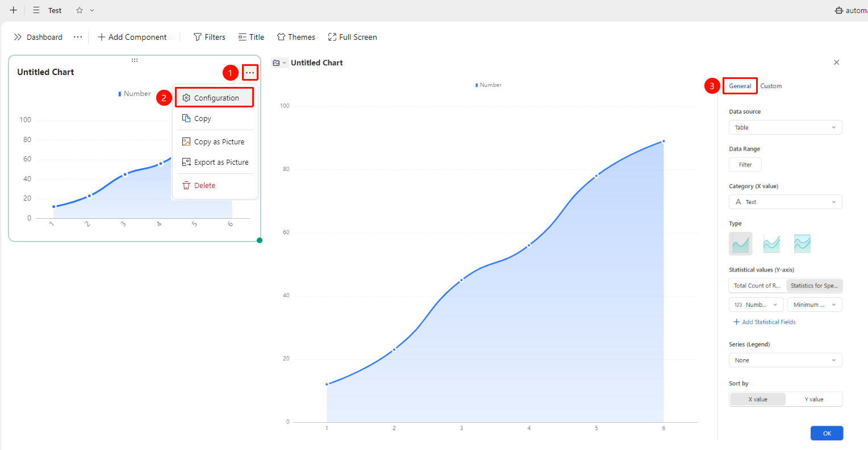Screen dimensions: 868x450
Task: Choose Copy as Picture from the menu
Action: [215, 141]
